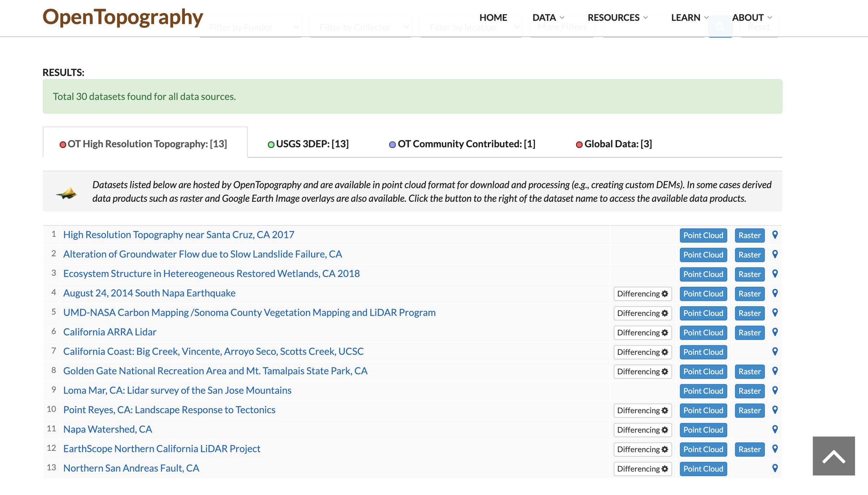The height and width of the screenshot is (495, 868).
Task: Open Differencing gear for Point Reyes dataset
Action: (x=642, y=410)
